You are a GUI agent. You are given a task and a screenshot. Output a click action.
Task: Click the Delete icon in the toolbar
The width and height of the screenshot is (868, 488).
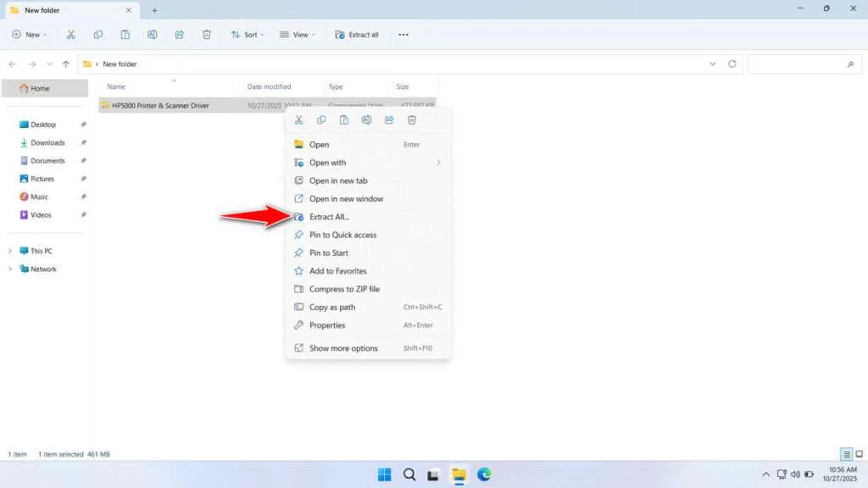(x=206, y=34)
